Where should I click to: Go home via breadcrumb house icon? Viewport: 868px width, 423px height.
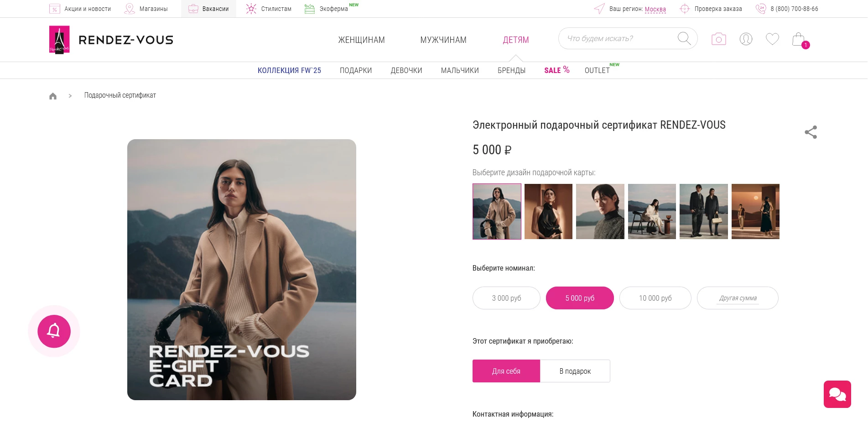click(53, 95)
